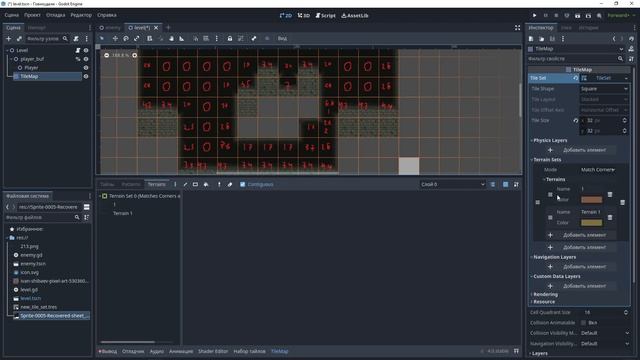
Task: Activate the Move mode tool
Action: pyautogui.click(x=115, y=38)
